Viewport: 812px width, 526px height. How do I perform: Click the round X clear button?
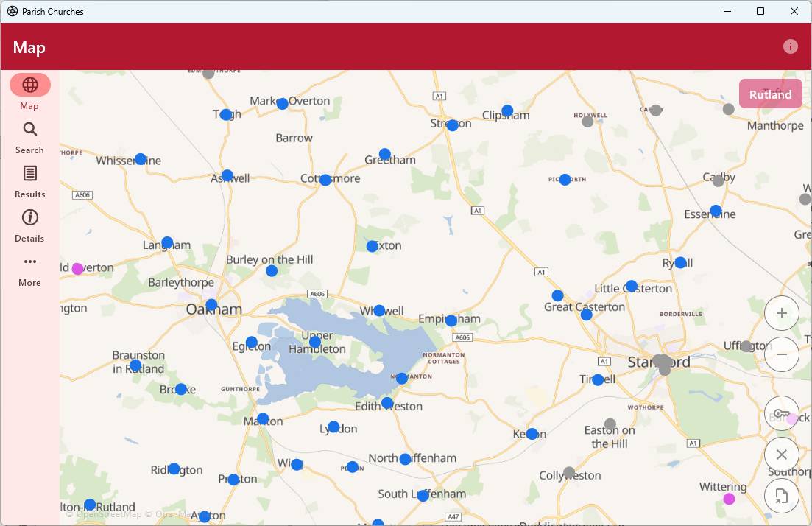click(x=781, y=455)
